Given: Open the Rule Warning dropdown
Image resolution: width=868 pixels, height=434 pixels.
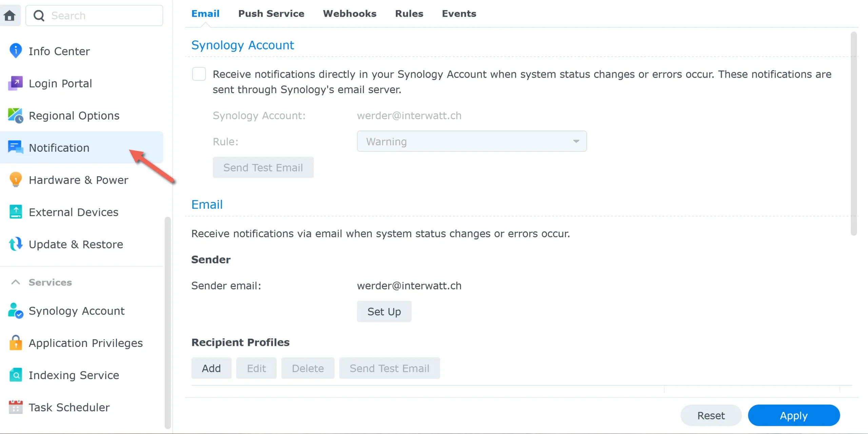Looking at the screenshot, I should coord(471,141).
